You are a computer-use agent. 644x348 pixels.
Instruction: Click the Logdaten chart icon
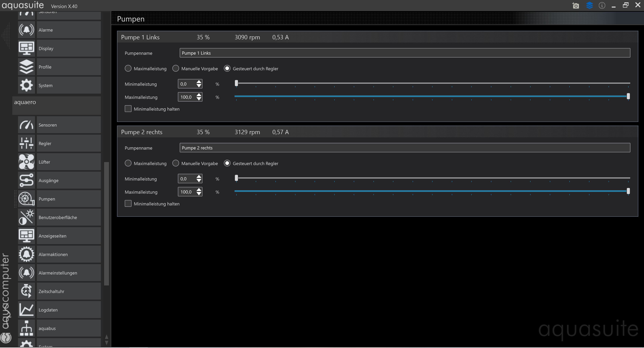(26, 310)
